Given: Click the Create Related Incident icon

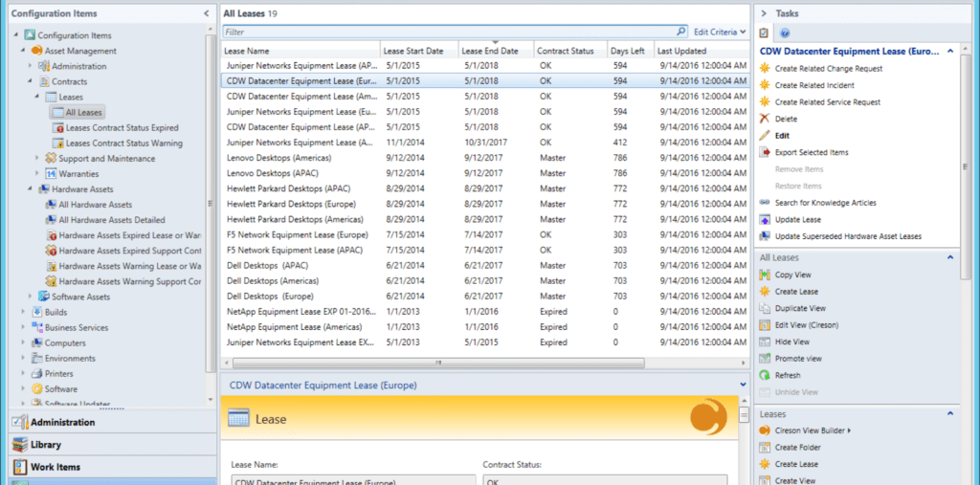Looking at the screenshot, I should tap(764, 85).
